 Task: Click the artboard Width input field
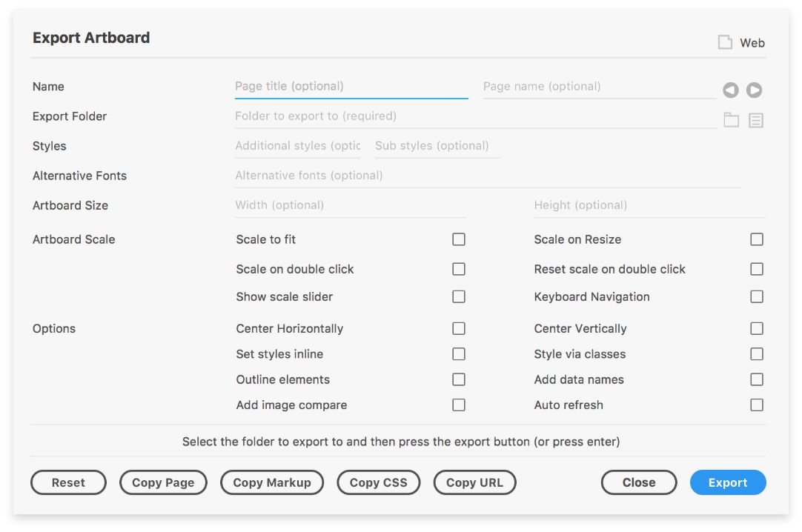point(350,205)
